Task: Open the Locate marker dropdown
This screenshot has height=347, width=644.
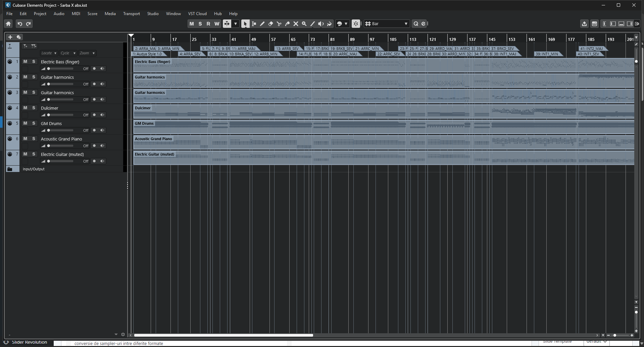Action: 49,53
